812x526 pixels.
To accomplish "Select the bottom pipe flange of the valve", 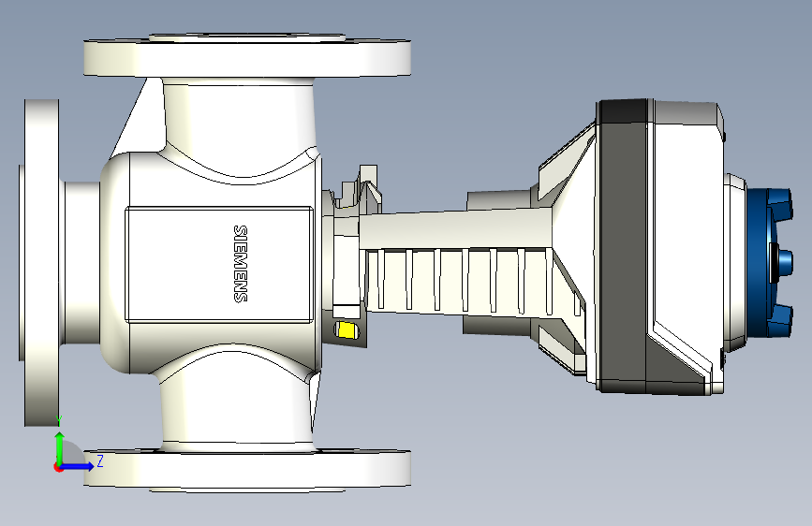I will 247,470.
